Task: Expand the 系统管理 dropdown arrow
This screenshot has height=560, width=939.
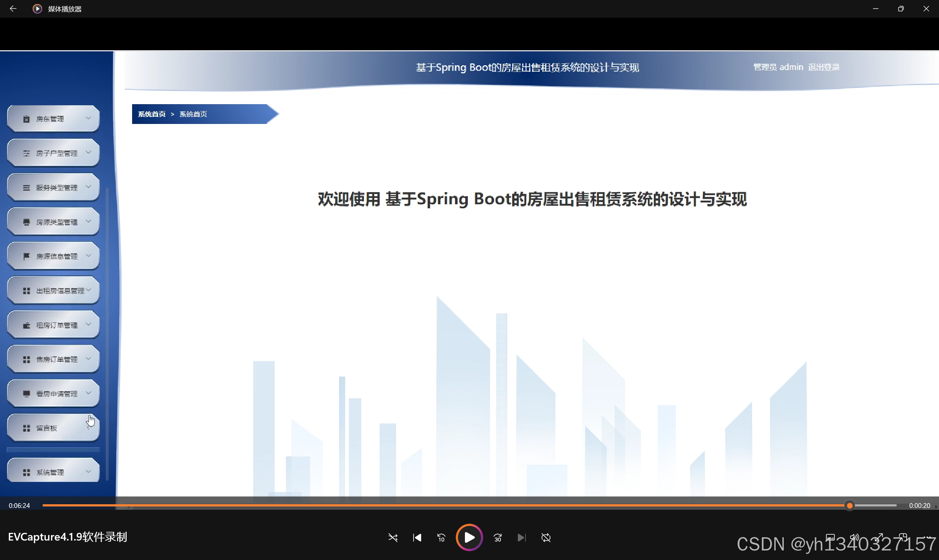Action: pos(88,471)
